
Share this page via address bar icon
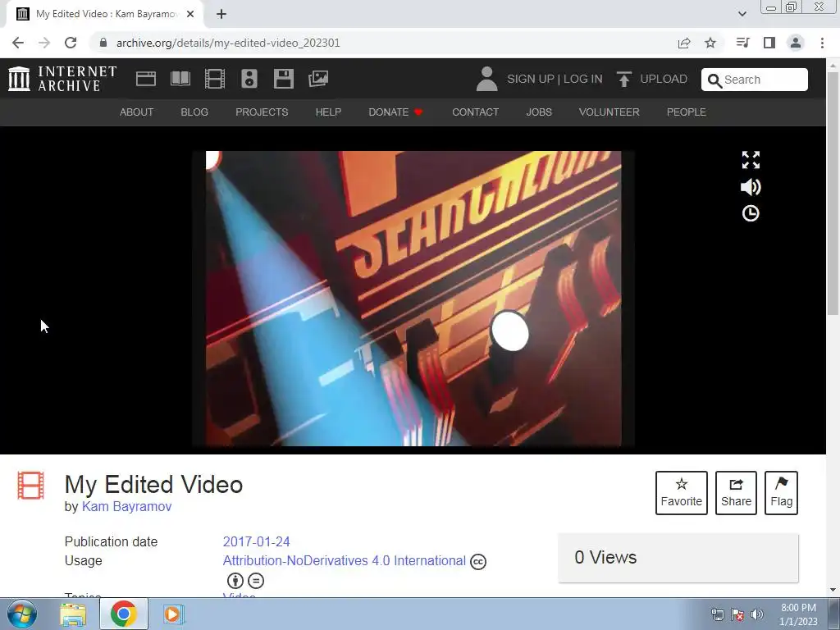tap(684, 43)
